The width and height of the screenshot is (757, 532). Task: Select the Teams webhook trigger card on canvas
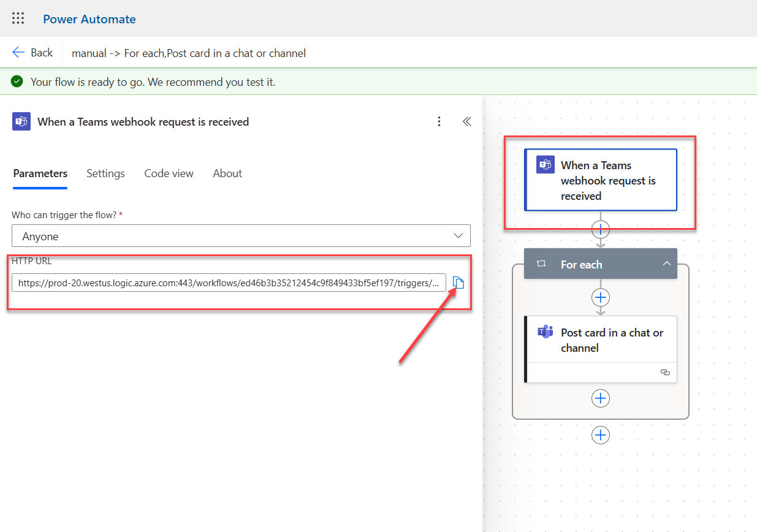601,180
